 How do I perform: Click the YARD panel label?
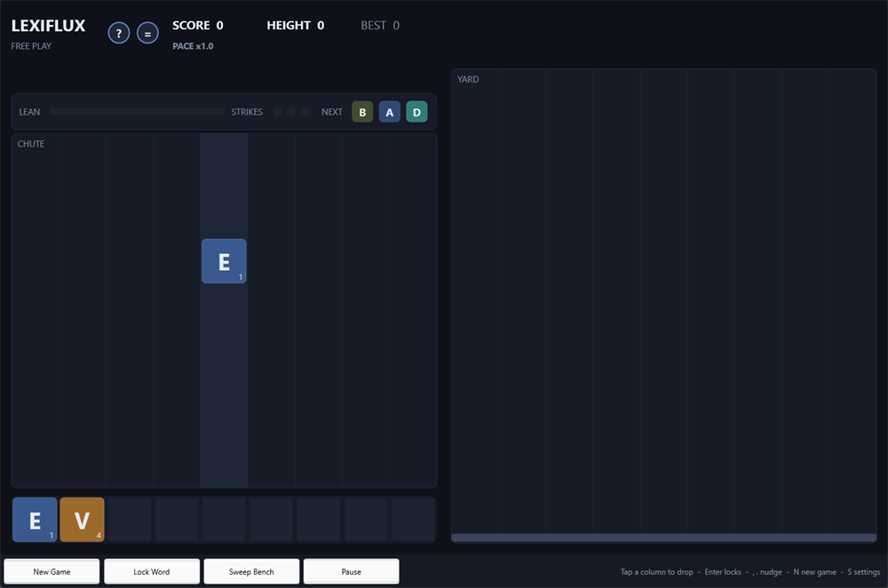click(468, 79)
